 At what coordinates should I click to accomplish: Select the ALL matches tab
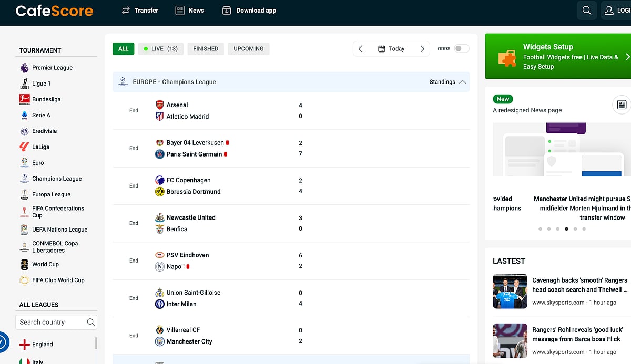click(124, 49)
